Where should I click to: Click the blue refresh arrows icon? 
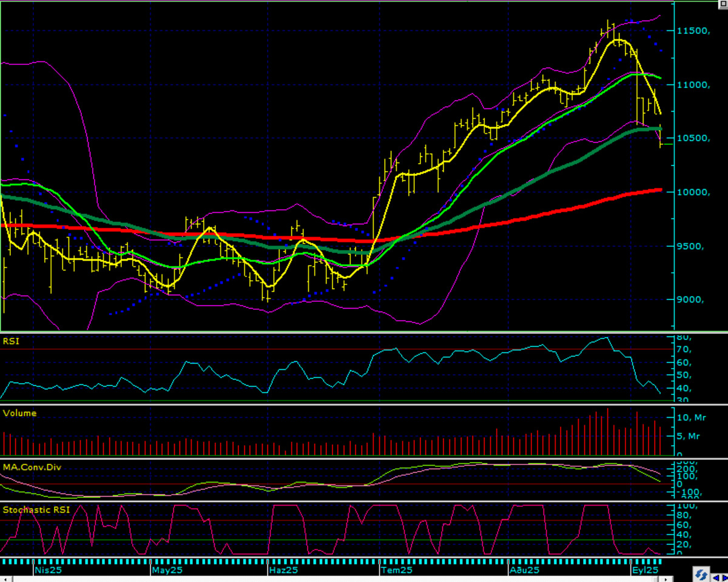point(701,575)
